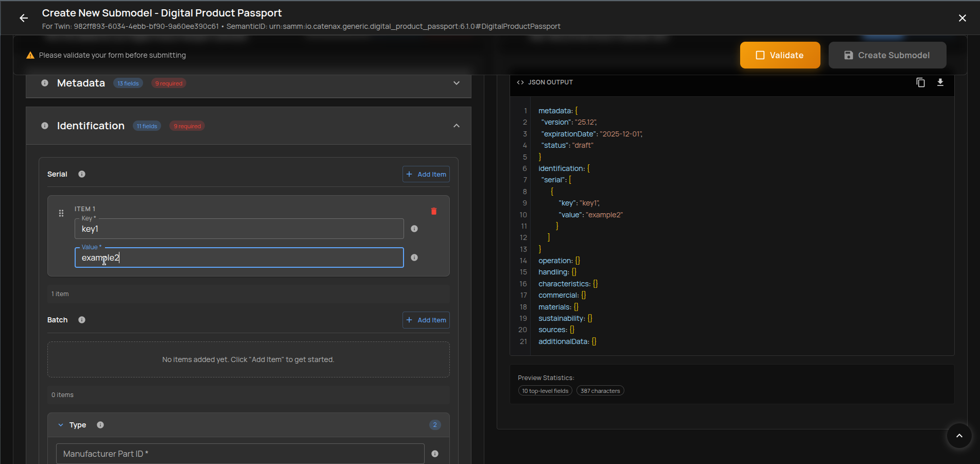980x464 pixels.
Task: Add Item under Batch
Action: [426, 320]
